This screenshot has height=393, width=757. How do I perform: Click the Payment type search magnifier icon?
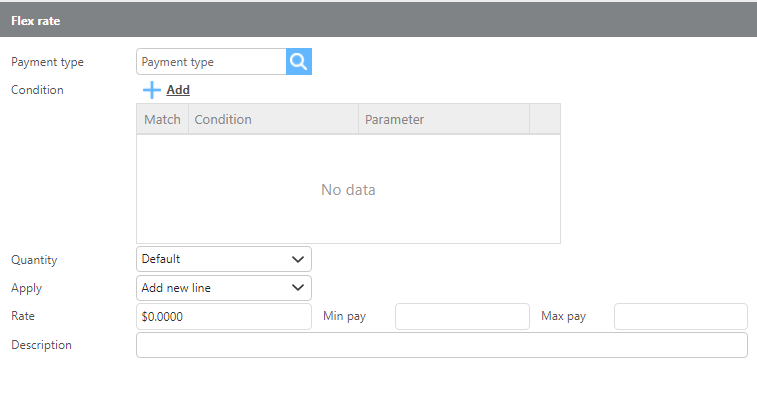point(299,61)
